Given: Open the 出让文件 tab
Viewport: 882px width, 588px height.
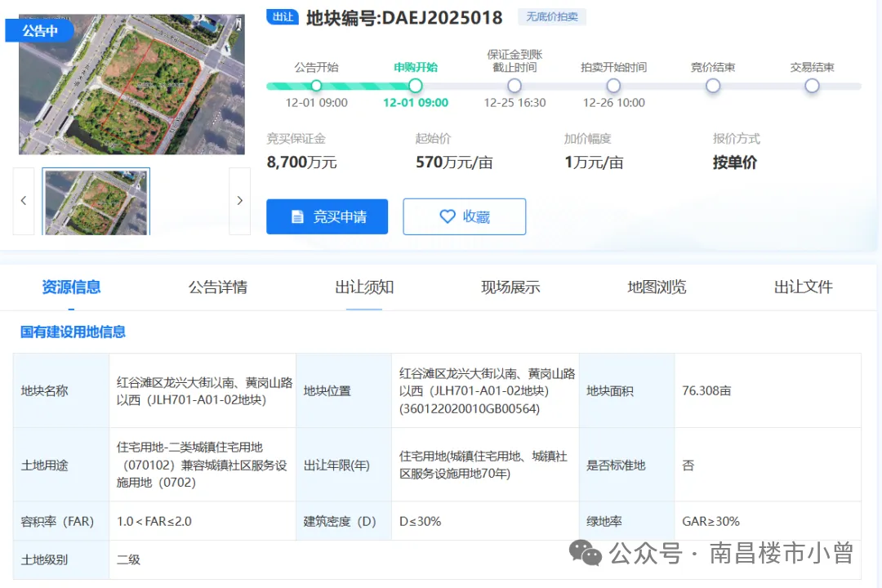Looking at the screenshot, I should (x=803, y=287).
